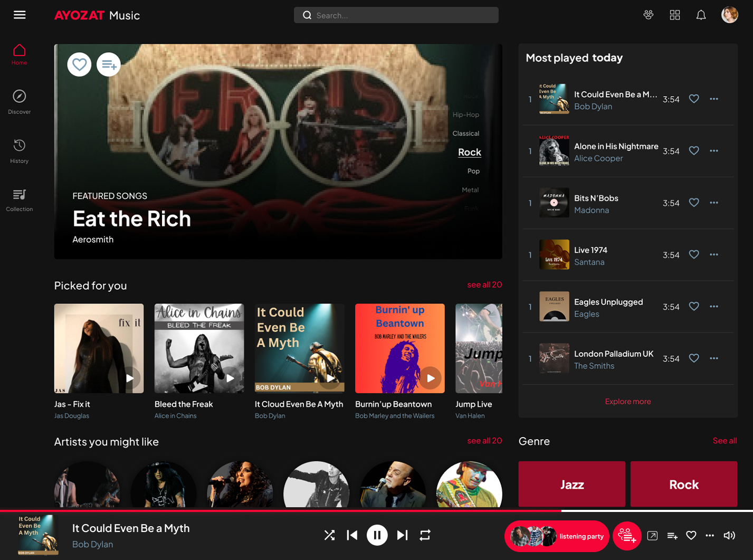
Task: Click the volume speaker icon
Action: pyautogui.click(x=729, y=535)
